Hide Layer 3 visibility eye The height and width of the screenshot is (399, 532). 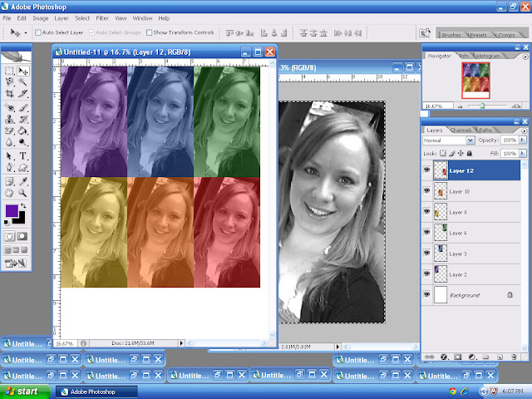(426, 253)
